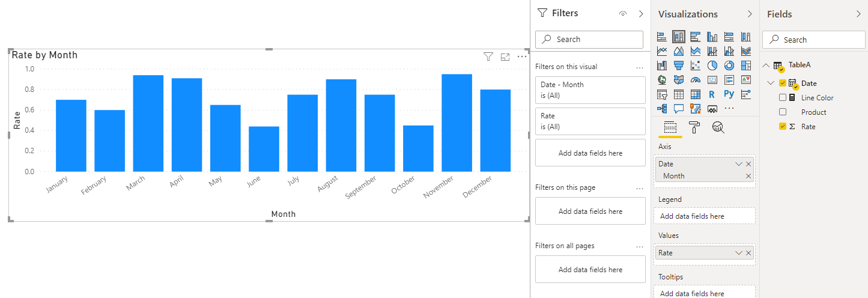Remove Month from the Axis well
Screen dimensions: 868x298
point(748,176)
